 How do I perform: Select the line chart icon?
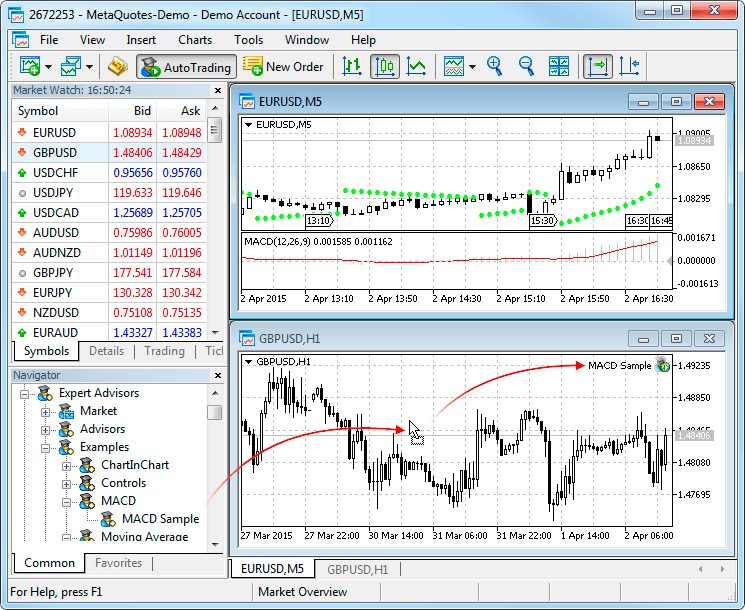[x=416, y=67]
